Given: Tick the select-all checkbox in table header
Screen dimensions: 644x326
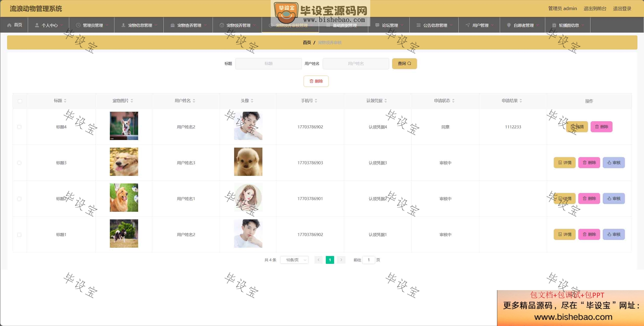Looking at the screenshot, I should pos(20,101).
